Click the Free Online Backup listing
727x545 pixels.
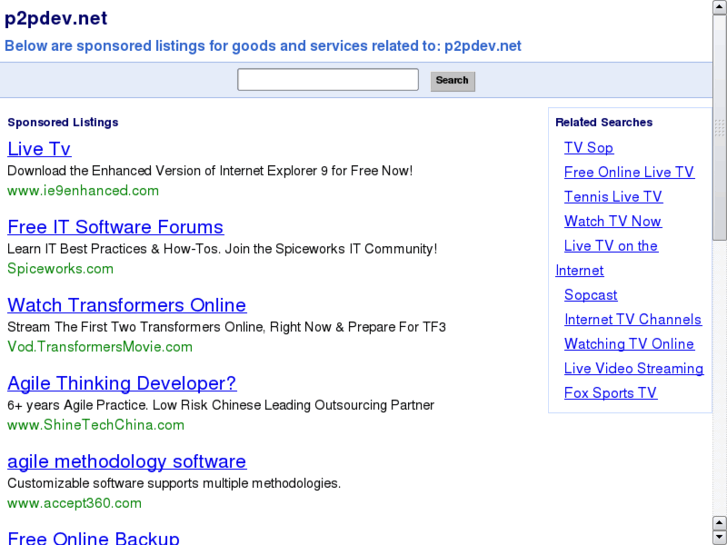point(93,538)
